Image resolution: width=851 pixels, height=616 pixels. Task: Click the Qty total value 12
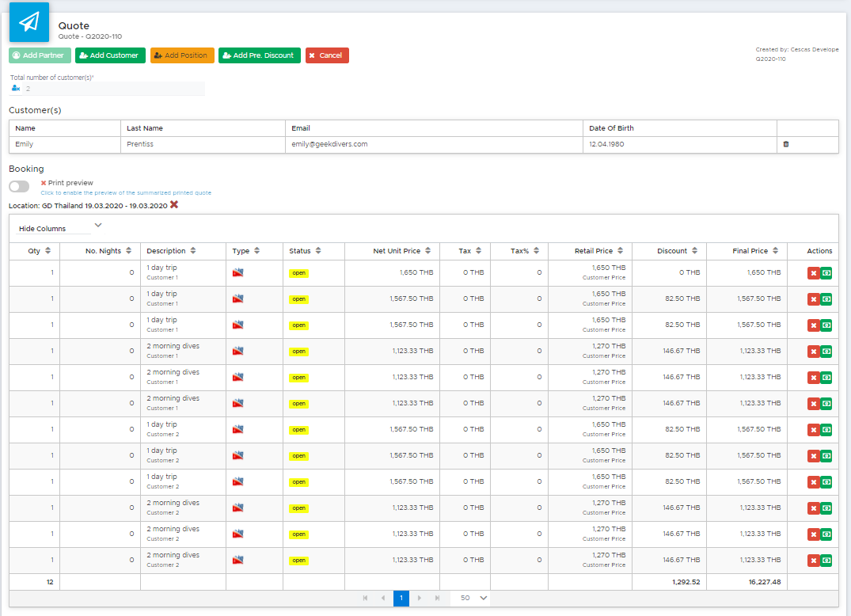pos(50,582)
